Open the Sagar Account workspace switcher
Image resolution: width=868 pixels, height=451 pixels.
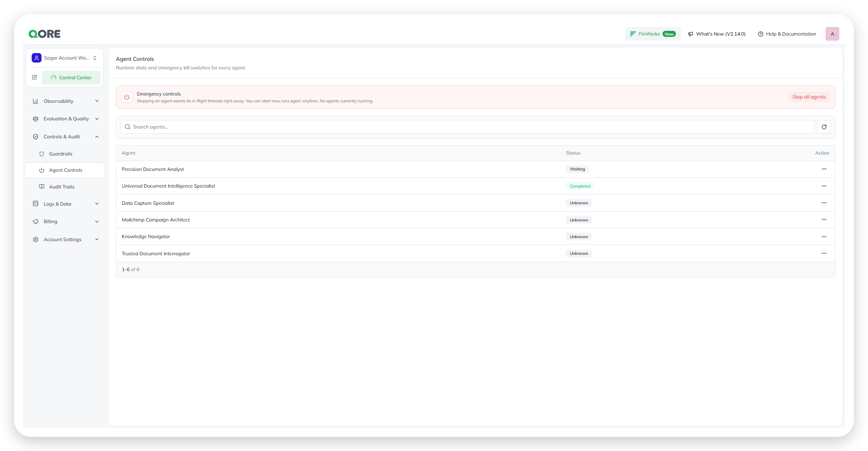coord(64,58)
